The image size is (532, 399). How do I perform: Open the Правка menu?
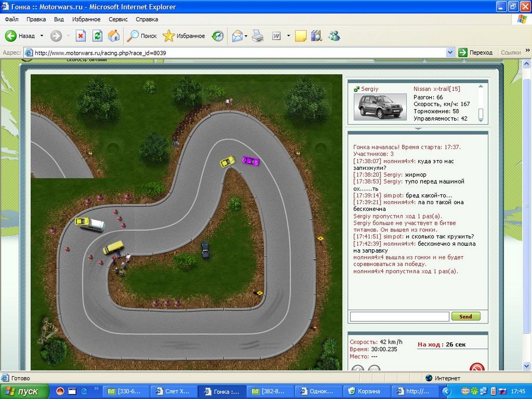(x=36, y=19)
